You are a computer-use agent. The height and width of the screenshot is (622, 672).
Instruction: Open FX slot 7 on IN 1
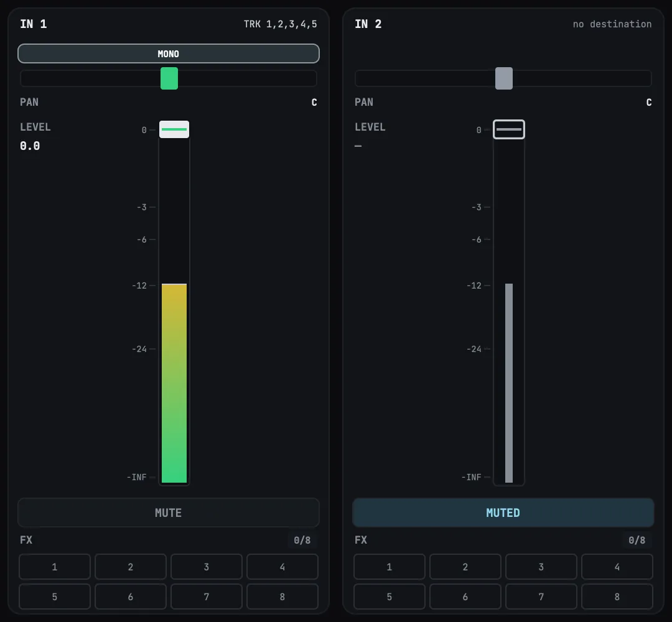coord(206,596)
